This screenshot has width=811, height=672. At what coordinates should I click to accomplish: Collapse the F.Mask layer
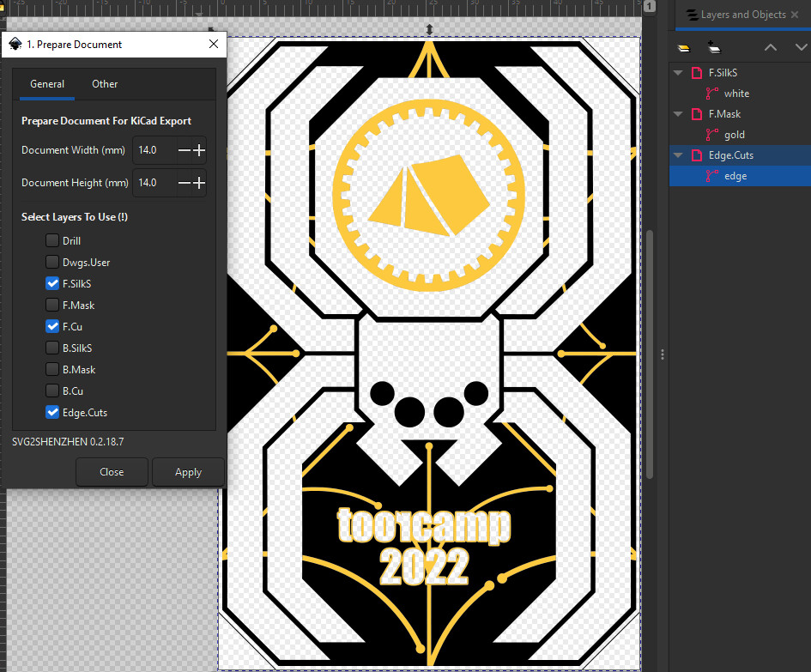(x=678, y=114)
